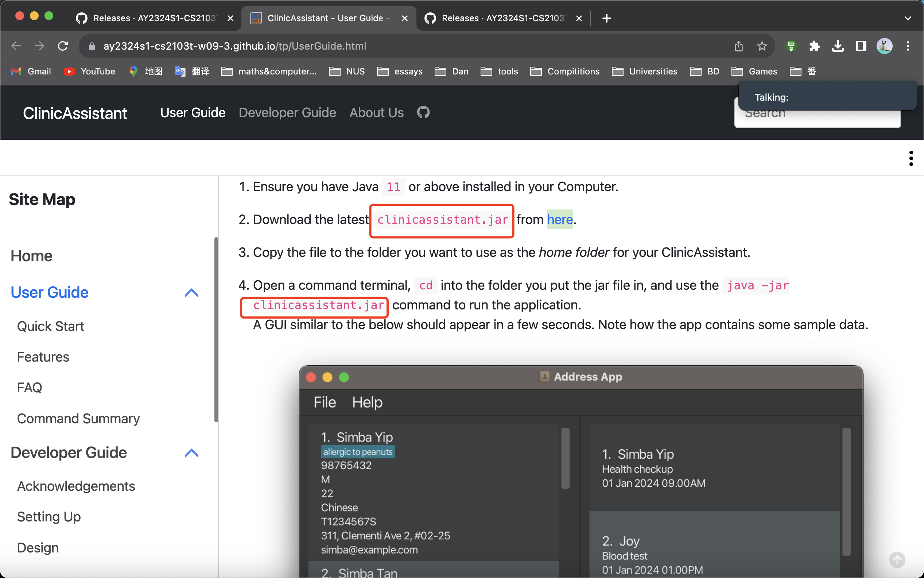924x578 pixels.
Task: Collapse the User Guide section in the Site Map
Action: (191, 293)
